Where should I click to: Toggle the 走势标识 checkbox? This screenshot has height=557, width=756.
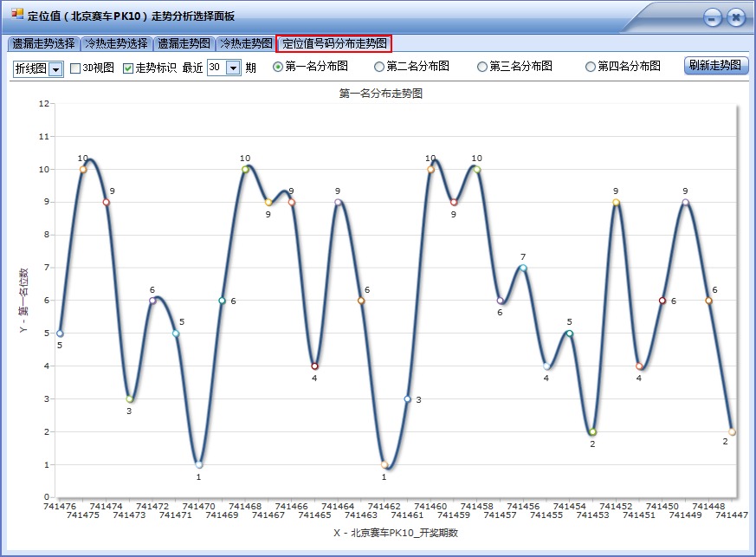[x=128, y=68]
